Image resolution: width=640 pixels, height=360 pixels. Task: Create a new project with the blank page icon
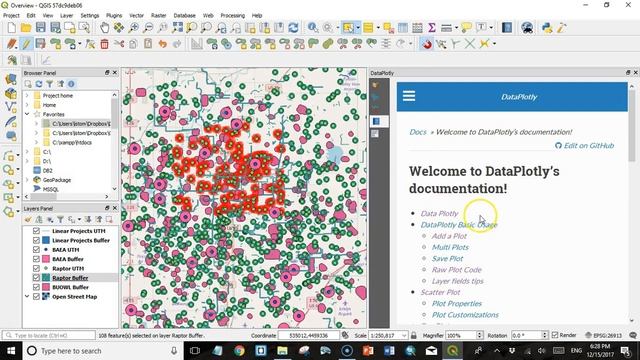11,28
